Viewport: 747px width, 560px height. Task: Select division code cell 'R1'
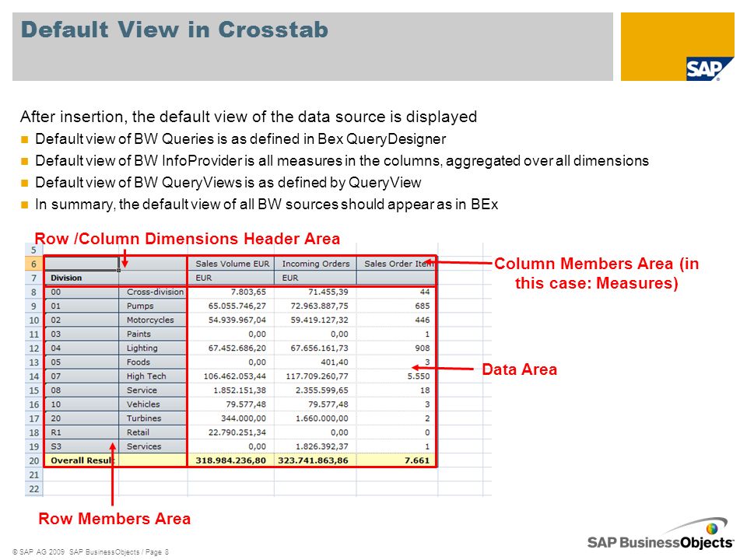[x=81, y=432]
